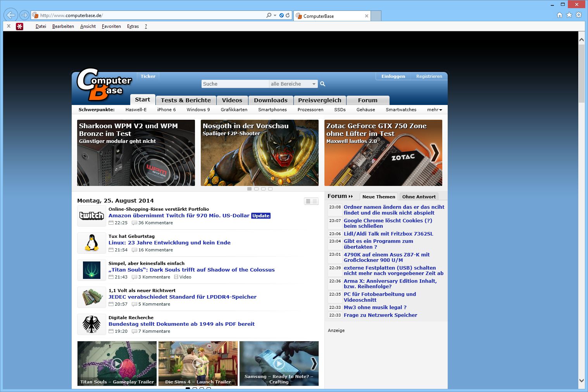Image resolution: width=588 pixels, height=392 pixels.
Task: Open browser Tools gear icon
Action: (579, 15)
